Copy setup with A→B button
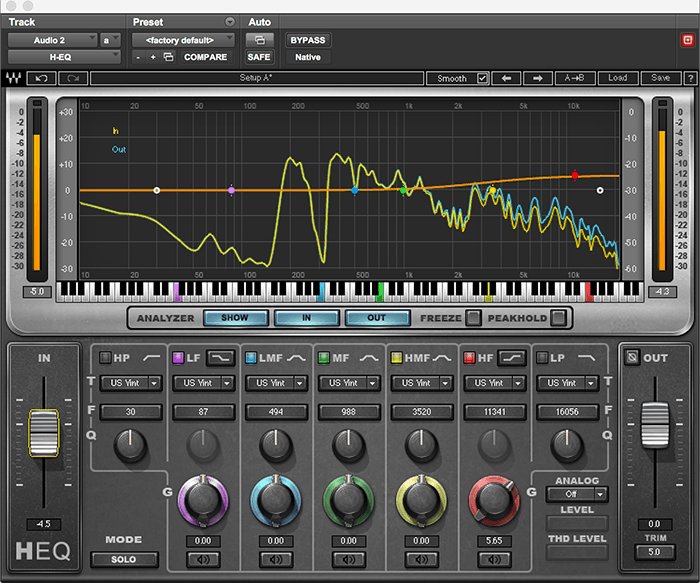 (575, 78)
